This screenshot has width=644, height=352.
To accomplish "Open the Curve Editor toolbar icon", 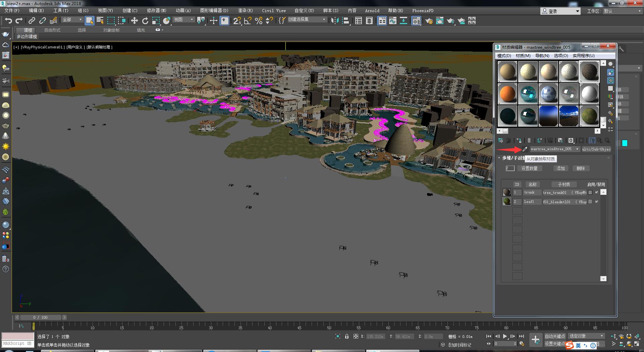I will pyautogui.click(x=392, y=21).
